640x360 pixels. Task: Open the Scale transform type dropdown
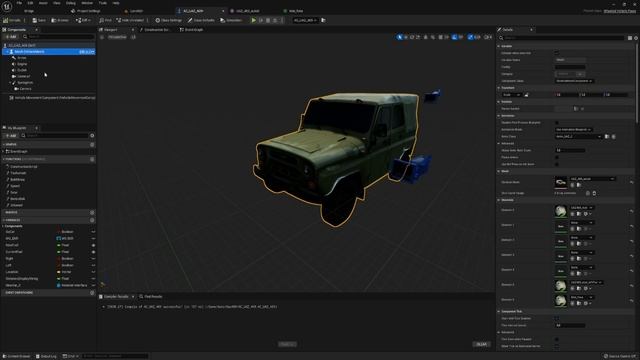coord(511,95)
